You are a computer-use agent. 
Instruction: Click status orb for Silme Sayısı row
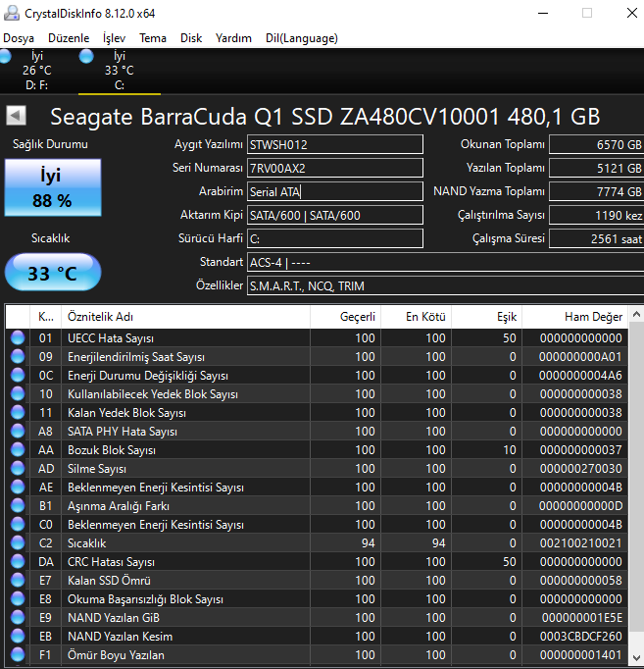pos(18,469)
